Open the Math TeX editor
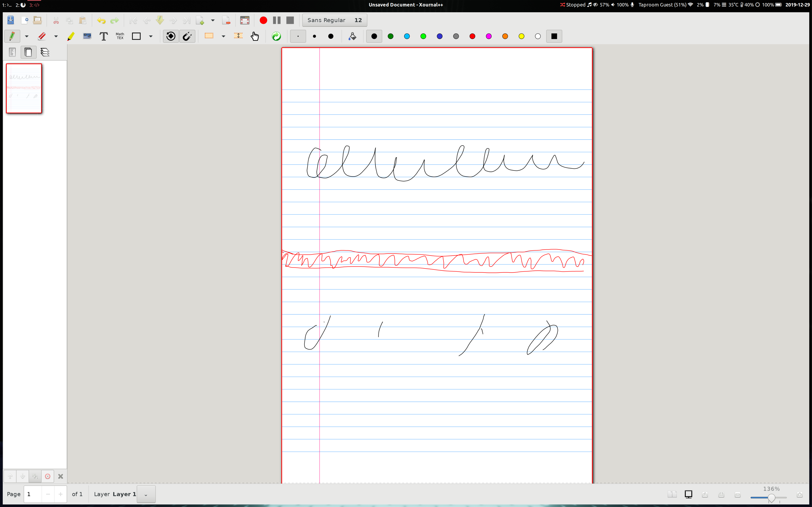 (119, 36)
